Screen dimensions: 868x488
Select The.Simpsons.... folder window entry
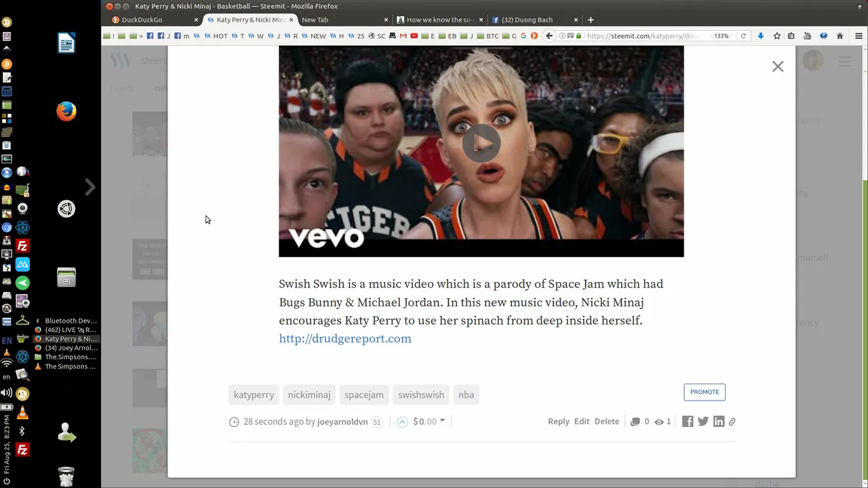(x=65, y=357)
